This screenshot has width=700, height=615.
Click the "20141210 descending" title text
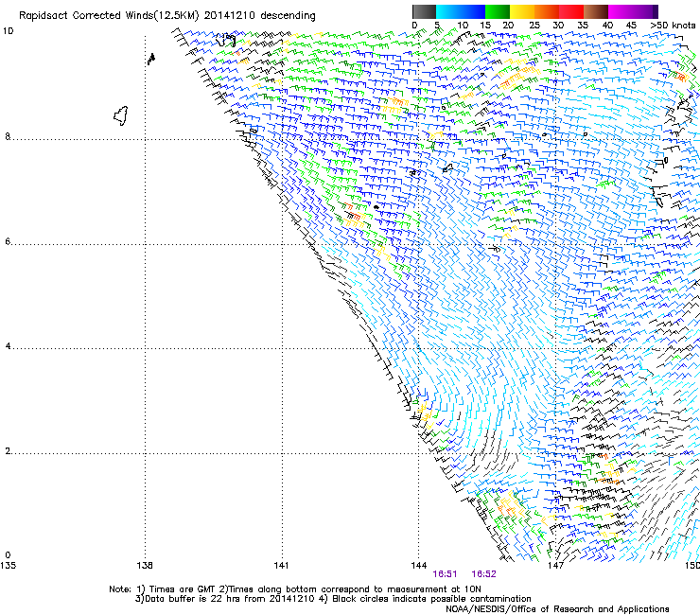pyautogui.click(x=260, y=16)
